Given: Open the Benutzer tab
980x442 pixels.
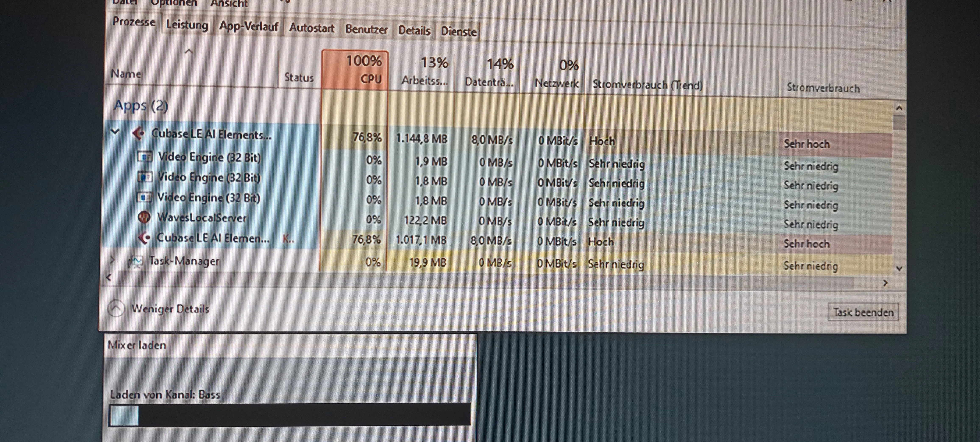Looking at the screenshot, I should 366,29.
